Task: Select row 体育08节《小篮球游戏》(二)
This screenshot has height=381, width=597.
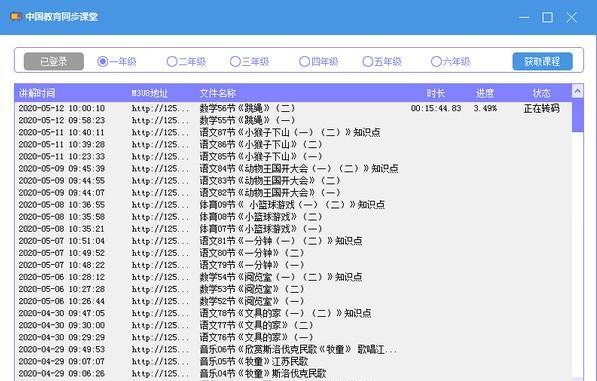Action: pos(293,217)
